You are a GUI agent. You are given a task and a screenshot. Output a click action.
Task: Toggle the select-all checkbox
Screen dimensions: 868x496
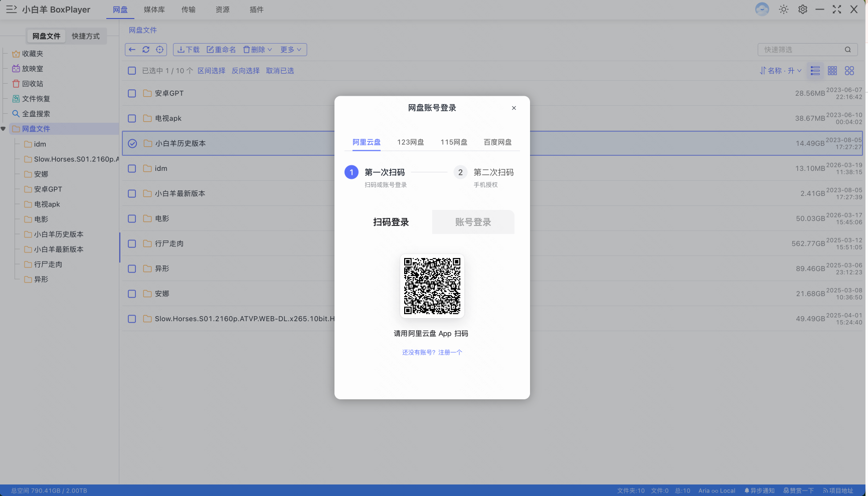pos(132,71)
